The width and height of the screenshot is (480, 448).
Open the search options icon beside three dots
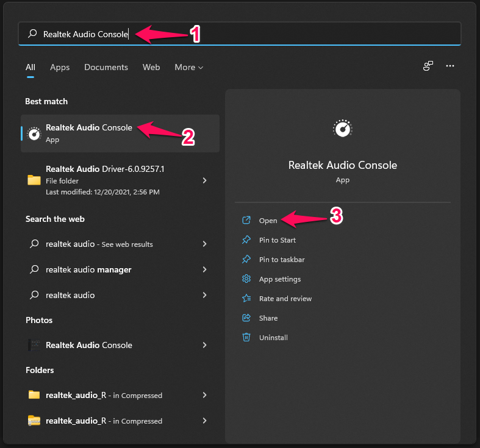(428, 66)
